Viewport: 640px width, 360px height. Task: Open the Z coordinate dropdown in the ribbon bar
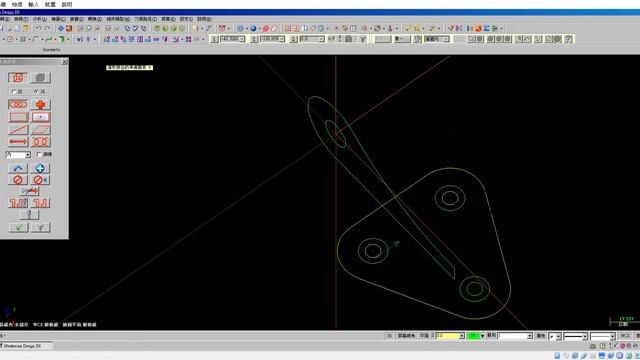point(322,39)
